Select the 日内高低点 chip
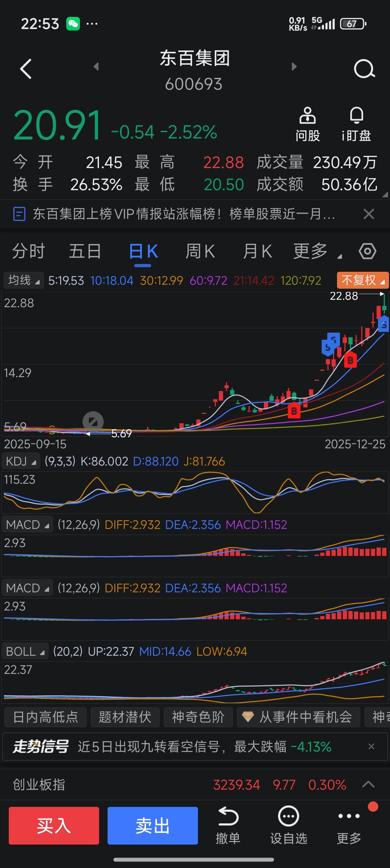This screenshot has height=868, width=390. point(45,717)
